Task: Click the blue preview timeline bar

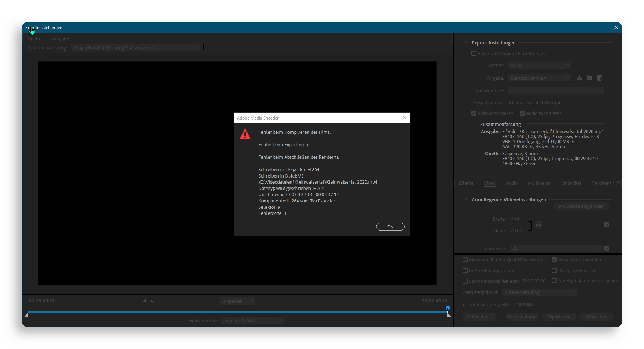Action: pyautogui.click(x=238, y=312)
